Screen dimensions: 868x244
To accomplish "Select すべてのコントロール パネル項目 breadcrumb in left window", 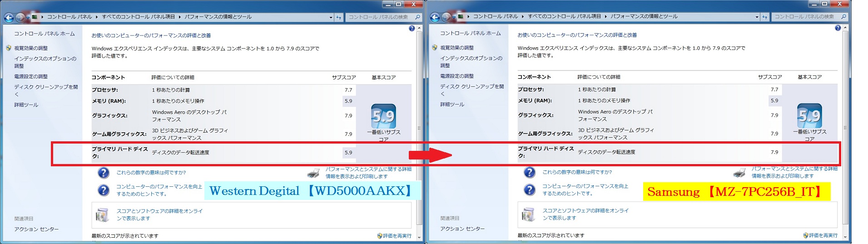I will (x=138, y=17).
